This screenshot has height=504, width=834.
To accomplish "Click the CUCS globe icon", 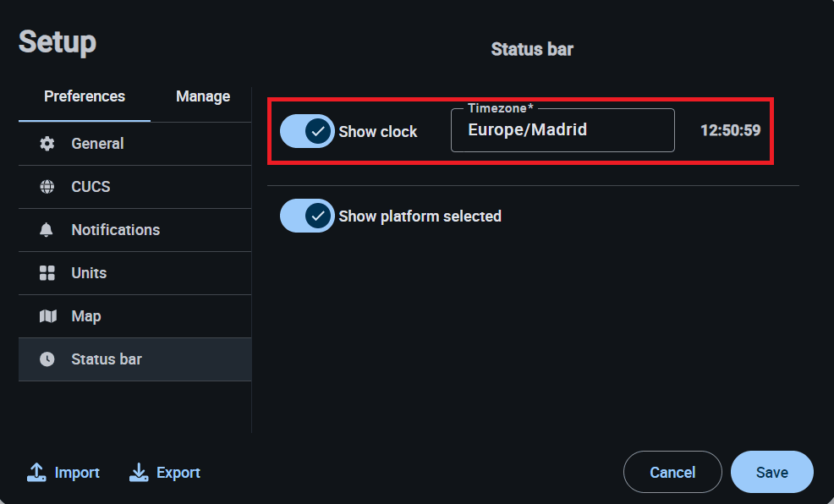I will coord(47,187).
